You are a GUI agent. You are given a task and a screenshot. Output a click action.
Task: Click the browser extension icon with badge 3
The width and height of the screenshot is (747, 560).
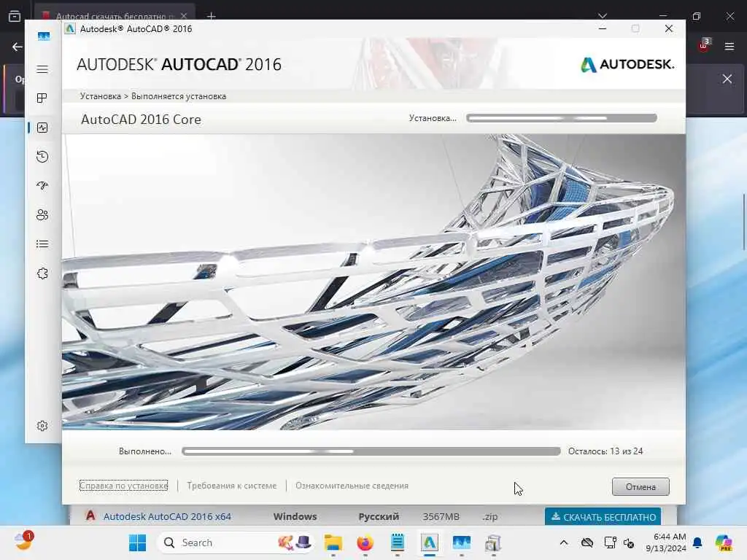tap(704, 45)
